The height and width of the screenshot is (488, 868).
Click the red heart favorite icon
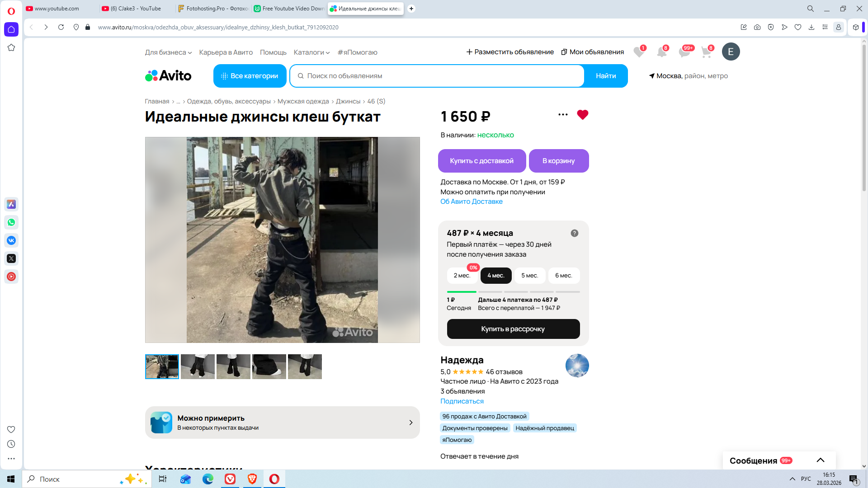[582, 115]
